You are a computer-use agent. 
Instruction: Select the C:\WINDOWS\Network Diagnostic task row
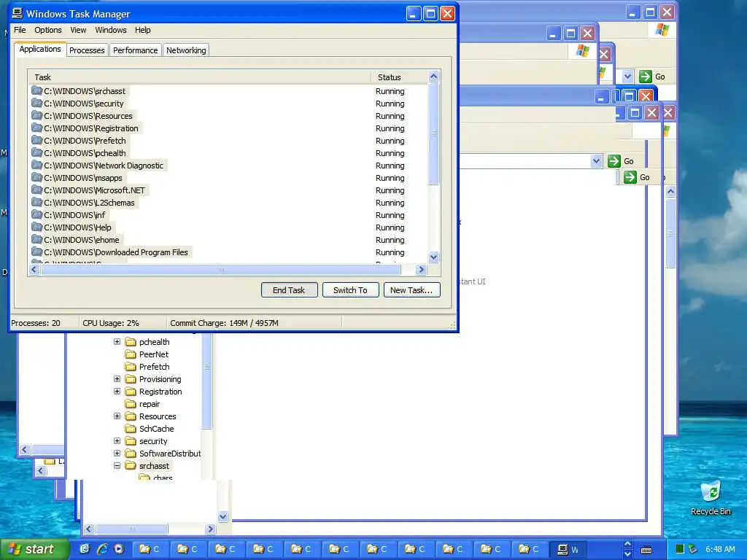pyautogui.click(x=228, y=166)
